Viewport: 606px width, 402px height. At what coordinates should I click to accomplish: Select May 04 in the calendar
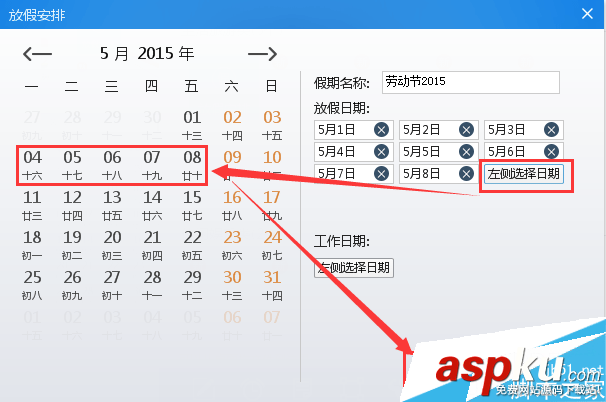[32, 165]
